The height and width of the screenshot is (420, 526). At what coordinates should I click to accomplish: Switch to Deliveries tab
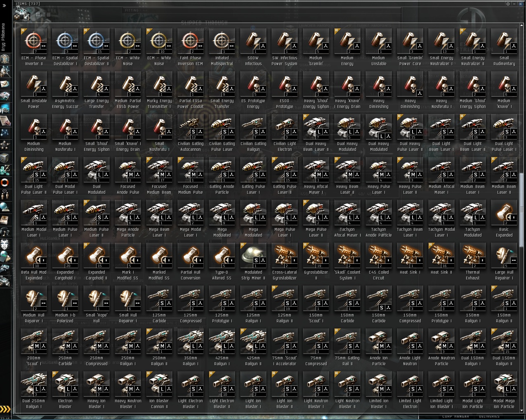[489, 417]
